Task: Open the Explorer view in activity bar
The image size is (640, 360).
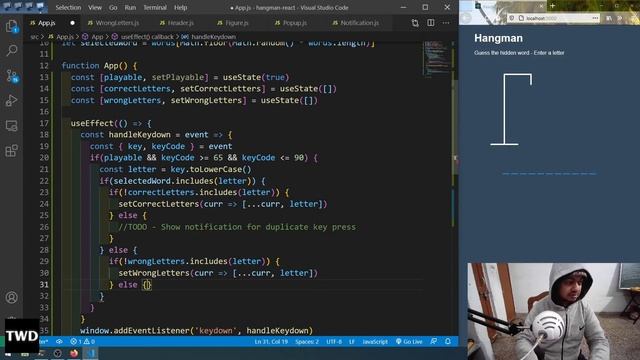Action: click(x=12, y=27)
